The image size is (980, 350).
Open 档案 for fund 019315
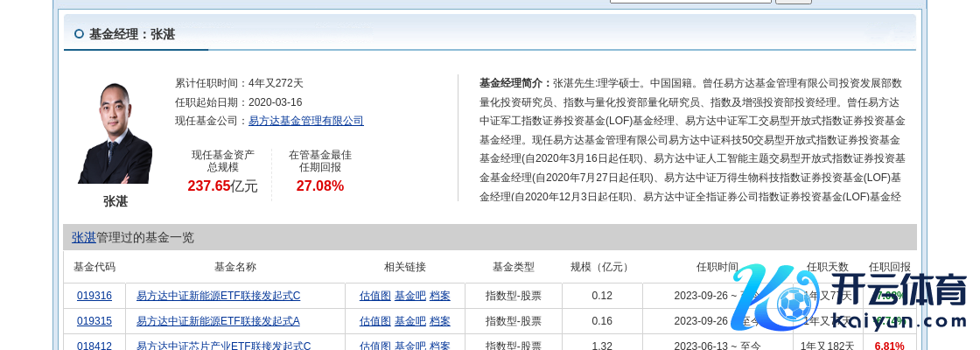pos(439,321)
